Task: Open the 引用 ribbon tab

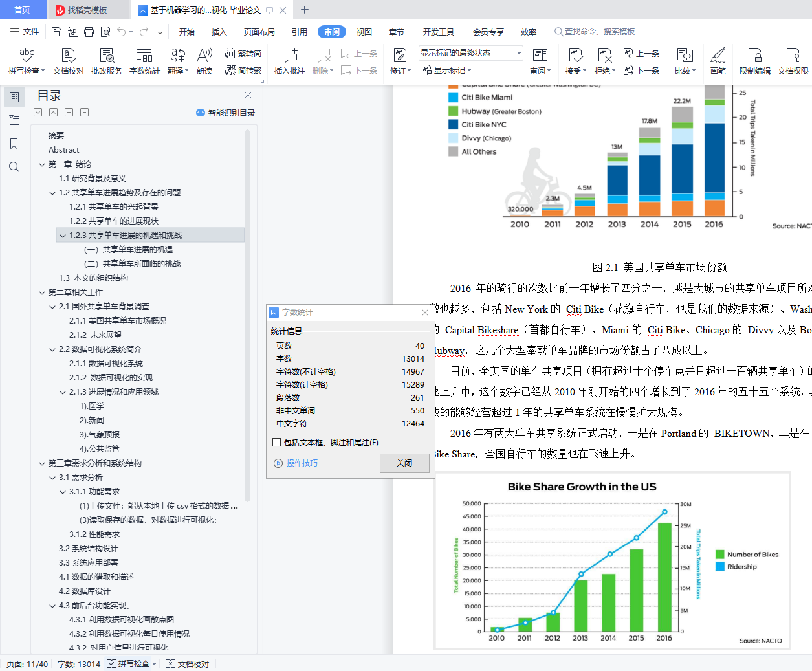Action: [x=300, y=32]
